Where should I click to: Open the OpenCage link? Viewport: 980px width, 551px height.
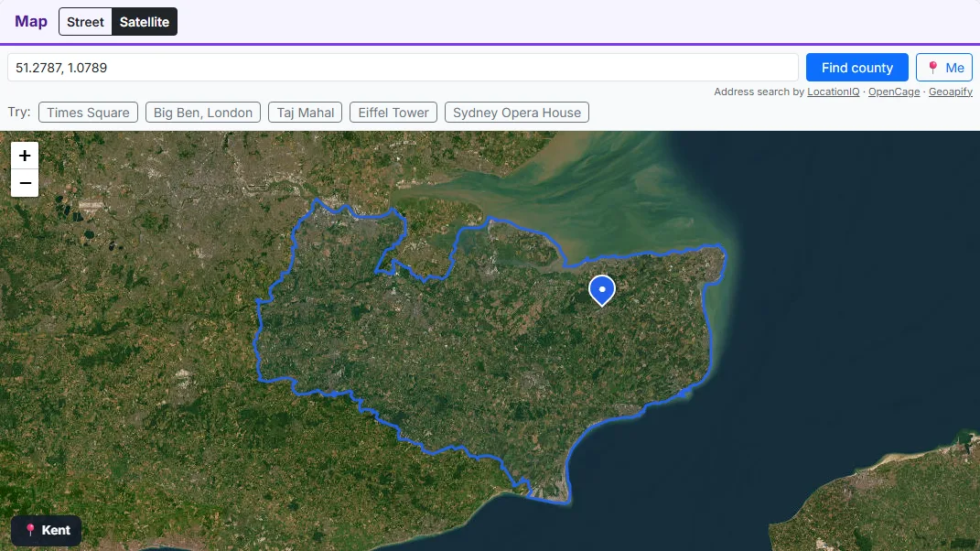pos(894,92)
